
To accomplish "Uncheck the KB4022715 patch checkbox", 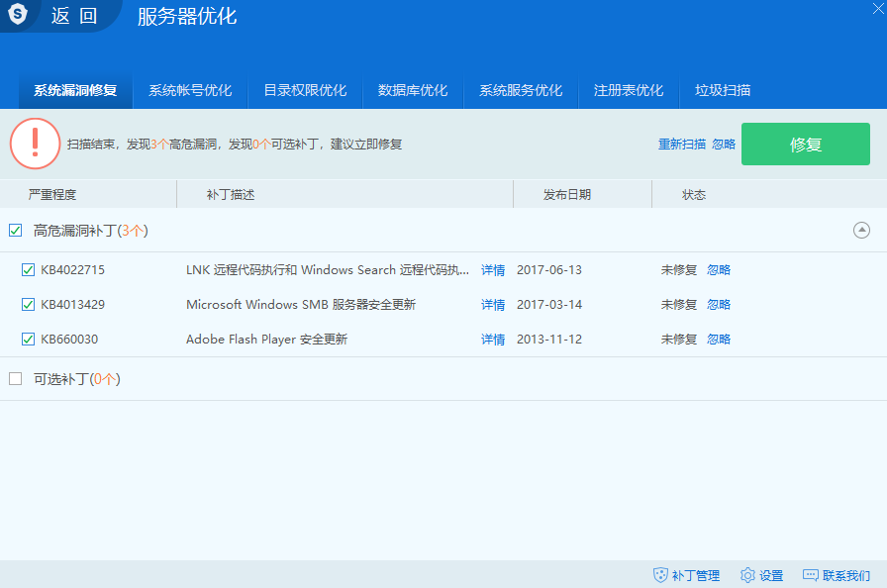I will [x=29, y=269].
